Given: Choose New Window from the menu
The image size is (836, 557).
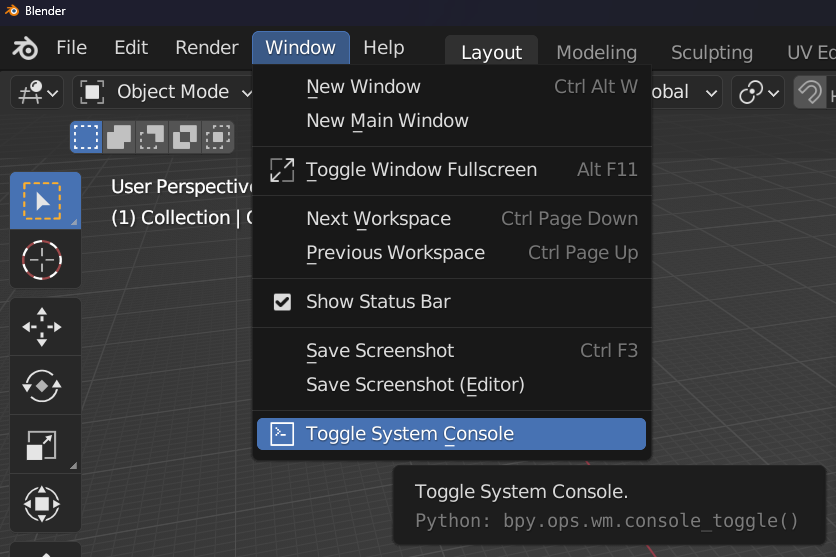Looking at the screenshot, I should click(452, 87).
